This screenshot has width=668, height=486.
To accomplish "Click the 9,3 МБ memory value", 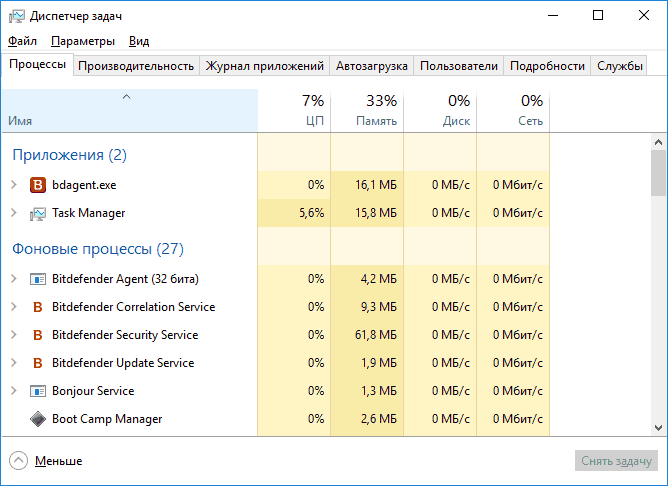I will (x=379, y=307).
